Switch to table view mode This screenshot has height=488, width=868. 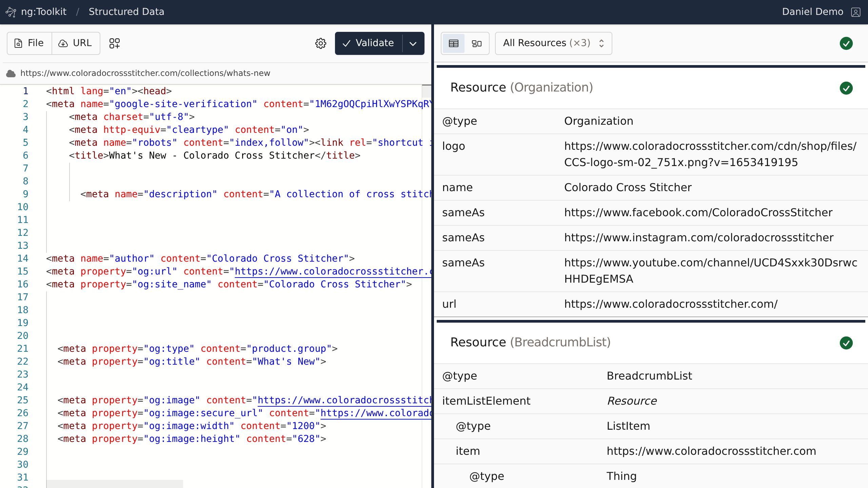coord(453,43)
